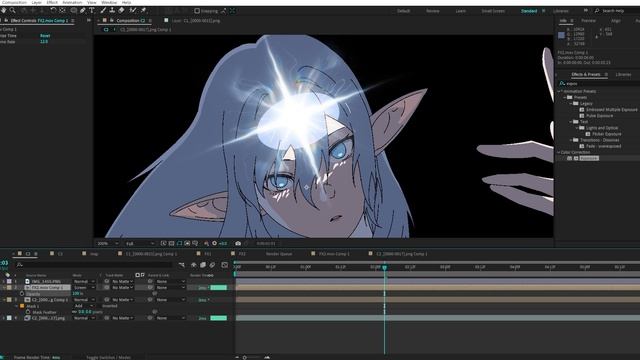Toggle layer 4 label color switch
Image resolution: width=640 pixels, height=360 pixels.
pos(9,318)
